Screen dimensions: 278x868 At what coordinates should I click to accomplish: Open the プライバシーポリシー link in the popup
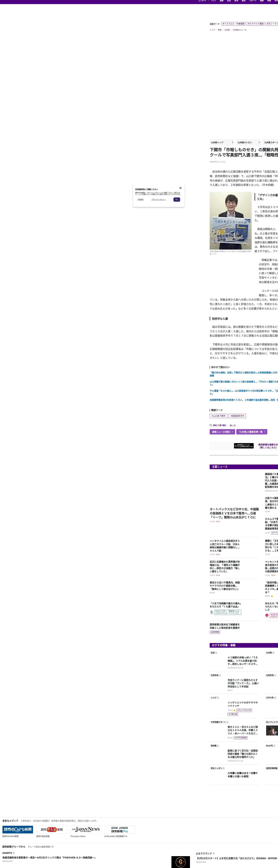click(x=159, y=199)
